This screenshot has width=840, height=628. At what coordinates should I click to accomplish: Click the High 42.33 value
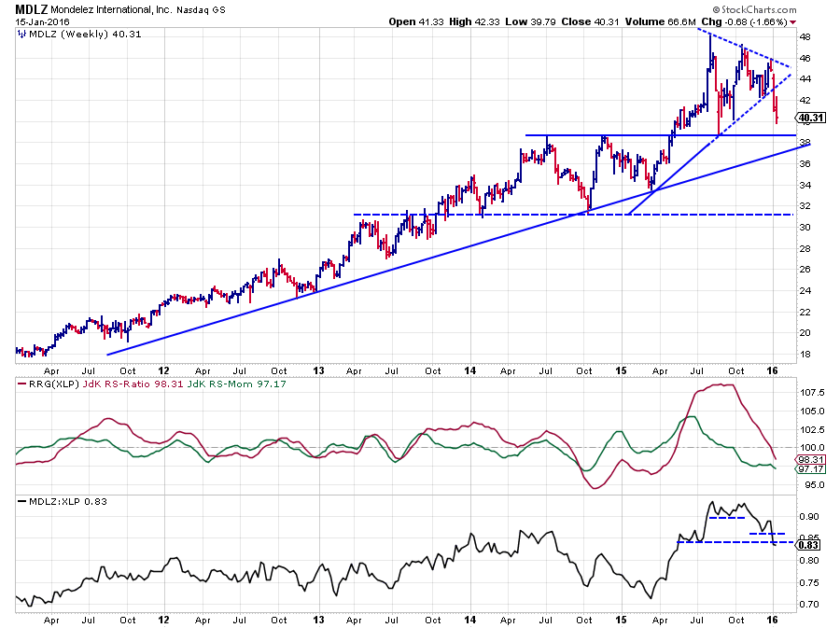pyautogui.click(x=474, y=22)
